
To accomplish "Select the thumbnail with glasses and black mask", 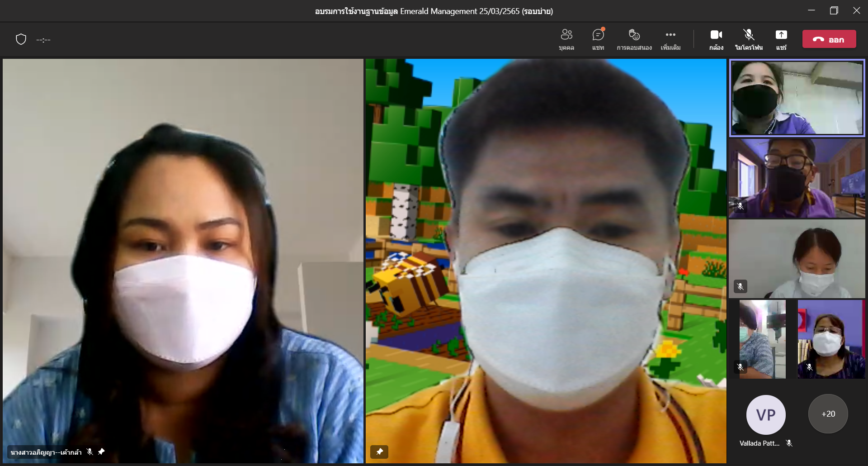I will click(x=797, y=178).
